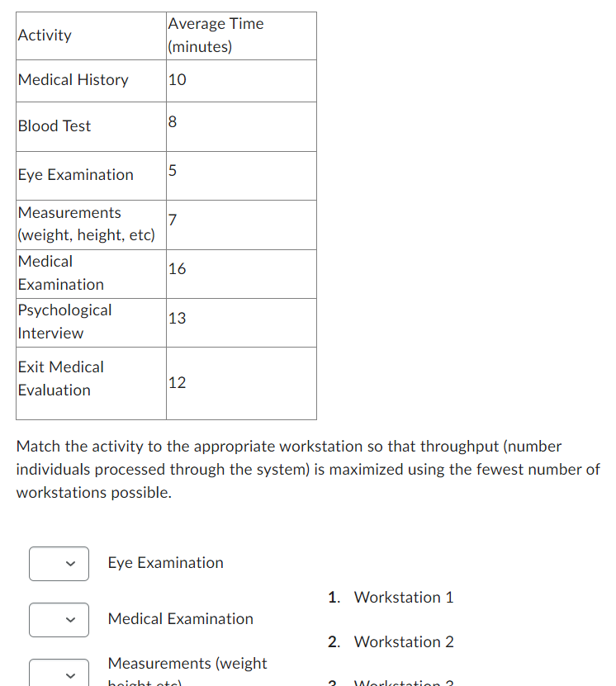This screenshot has height=686, width=616.
Task: Click the Medical Examination activity label
Action: point(180,618)
